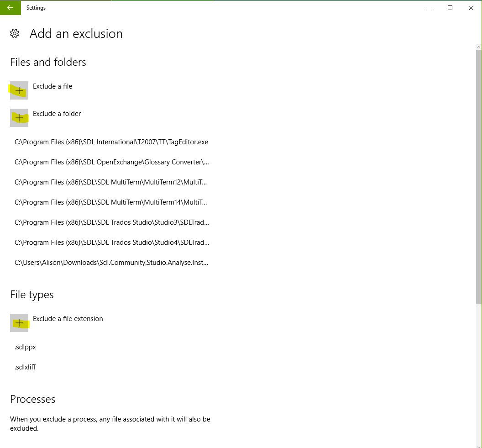
Task: Minimize the Settings window
Action: [429, 8]
